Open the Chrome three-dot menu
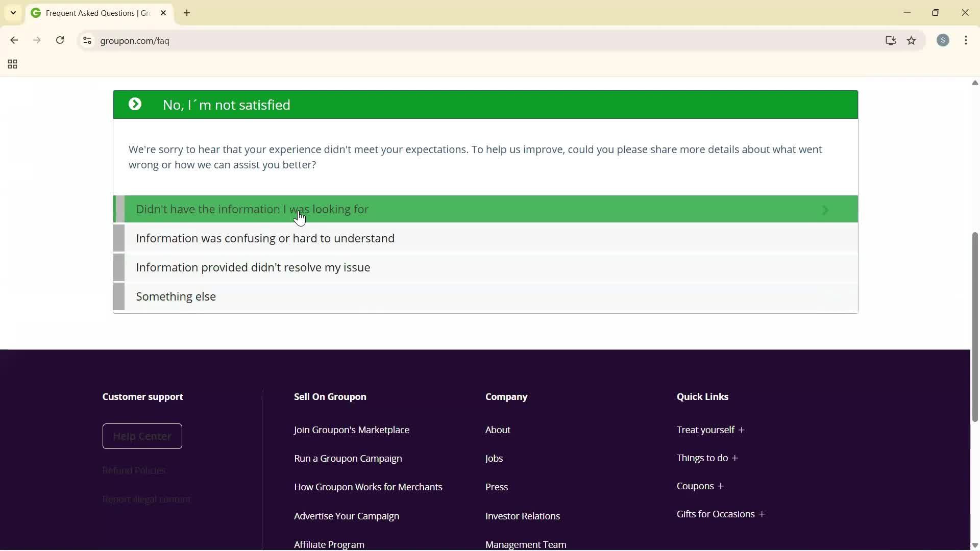Viewport: 980px width, 551px height. (x=967, y=40)
